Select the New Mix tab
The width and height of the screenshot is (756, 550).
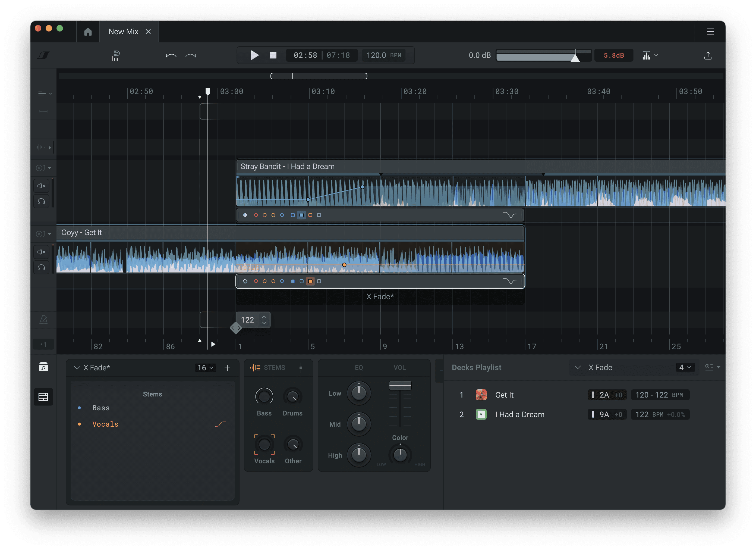[123, 32]
